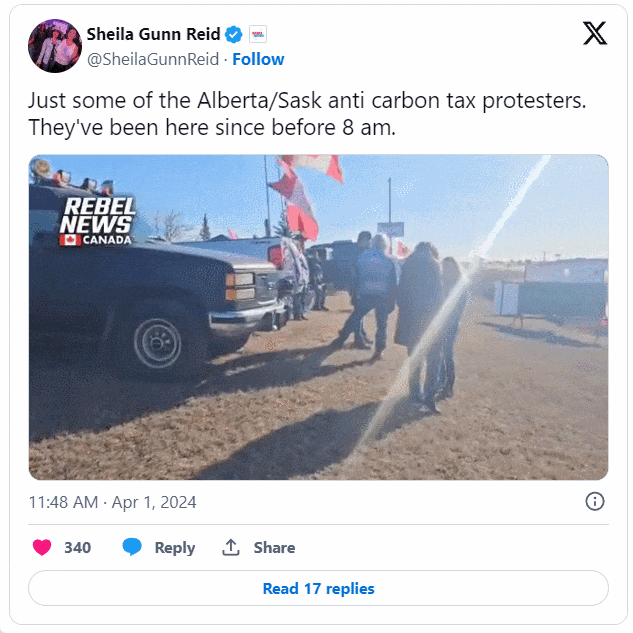
Task: Play the protest video thumbnail
Action: tap(318, 317)
